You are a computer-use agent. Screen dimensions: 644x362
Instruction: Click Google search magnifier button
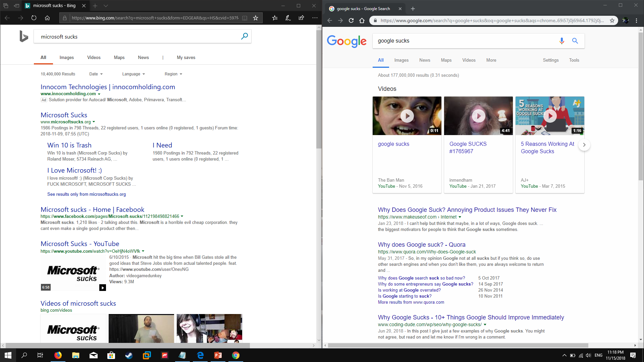[575, 41]
